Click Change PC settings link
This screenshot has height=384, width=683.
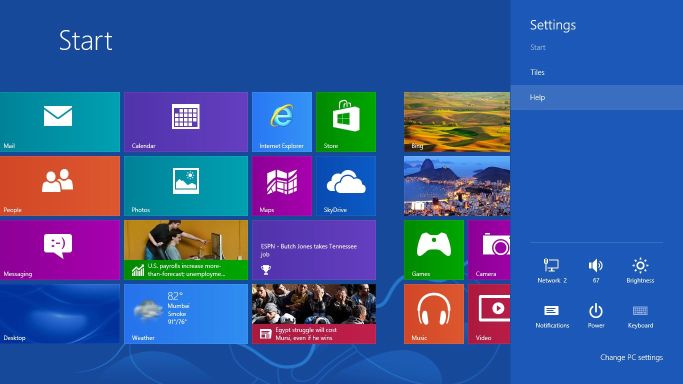coord(631,357)
